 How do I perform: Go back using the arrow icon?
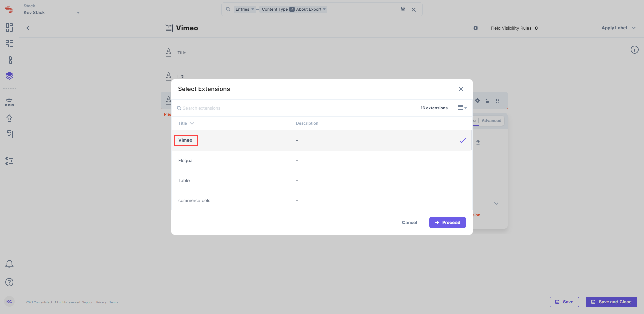(29, 28)
